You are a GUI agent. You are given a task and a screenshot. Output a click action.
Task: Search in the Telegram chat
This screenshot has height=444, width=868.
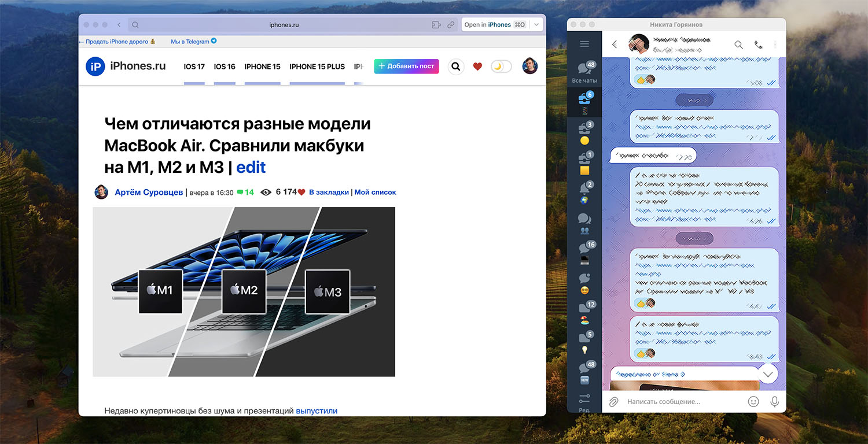point(738,45)
